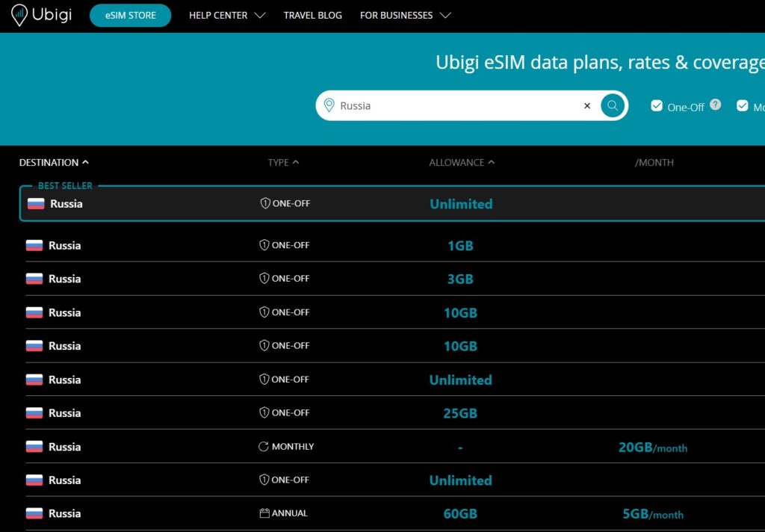Click the Russian flag in Best Seller row
This screenshot has width=765, height=532.
coord(36,204)
